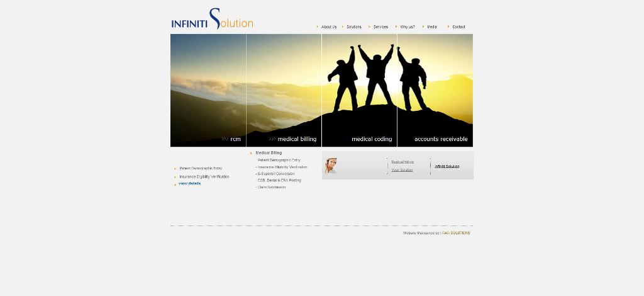
Task: Choose the medical coding banner panel
Action: point(359,90)
